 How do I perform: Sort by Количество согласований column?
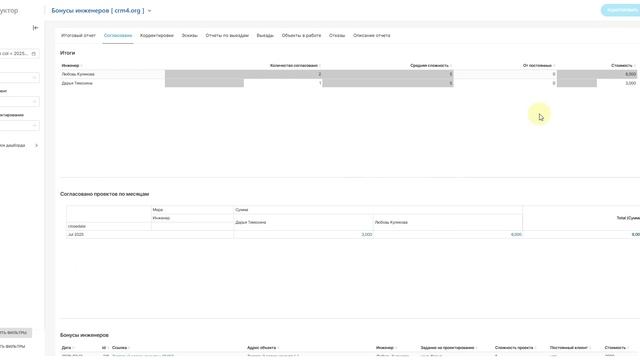[x=295, y=65]
